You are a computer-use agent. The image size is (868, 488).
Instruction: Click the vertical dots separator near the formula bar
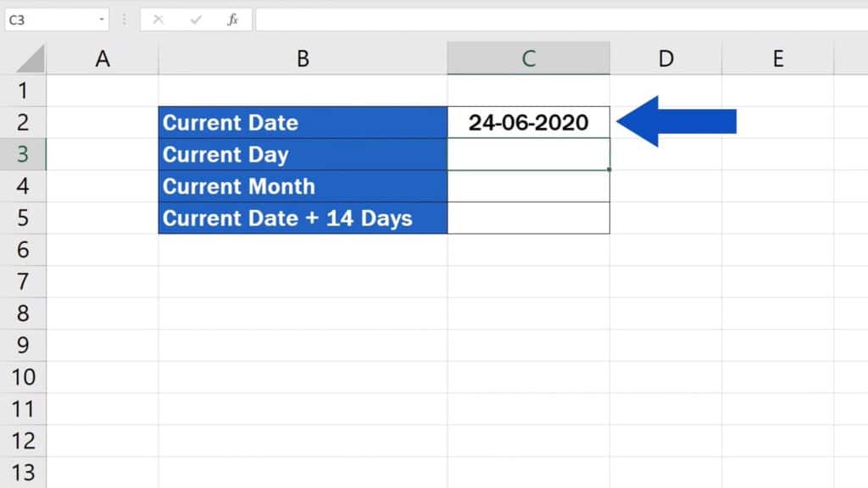pyautogui.click(x=125, y=19)
